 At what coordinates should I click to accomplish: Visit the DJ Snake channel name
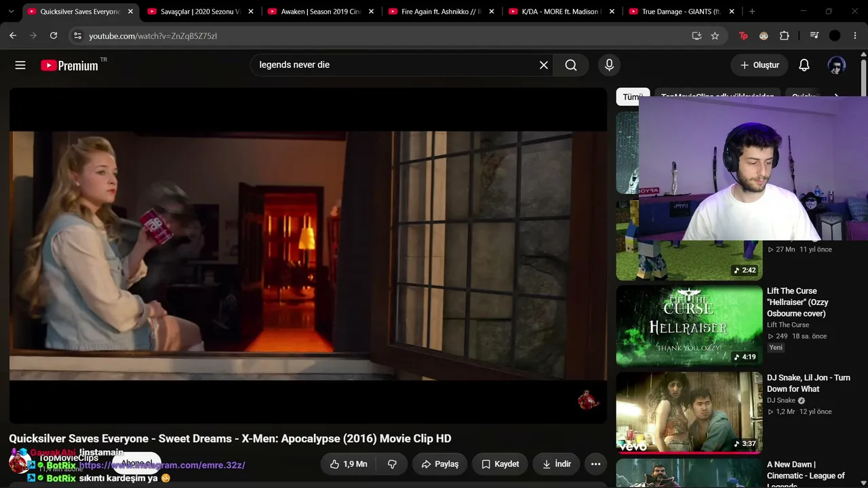point(781,401)
